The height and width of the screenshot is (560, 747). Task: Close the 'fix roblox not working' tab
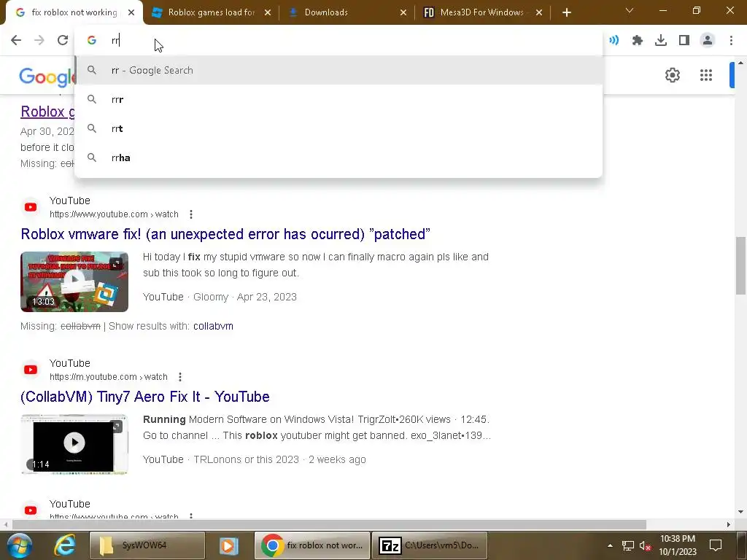click(x=131, y=12)
